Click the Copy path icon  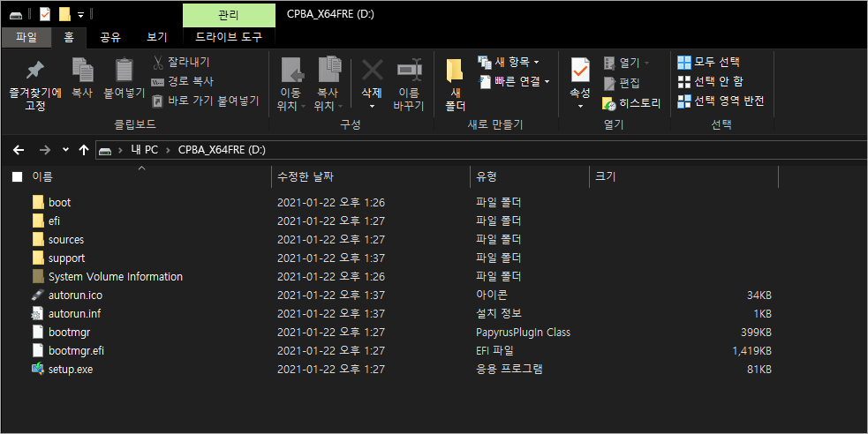158,82
